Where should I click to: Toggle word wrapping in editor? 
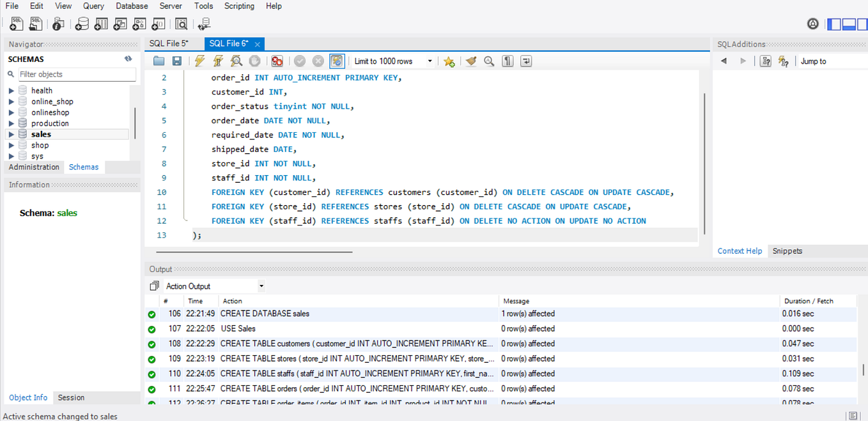526,61
